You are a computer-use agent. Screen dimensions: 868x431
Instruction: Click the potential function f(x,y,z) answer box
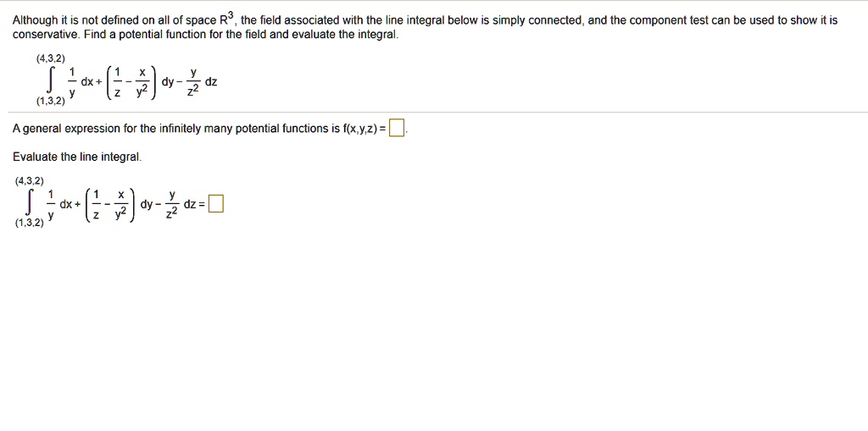(x=397, y=129)
